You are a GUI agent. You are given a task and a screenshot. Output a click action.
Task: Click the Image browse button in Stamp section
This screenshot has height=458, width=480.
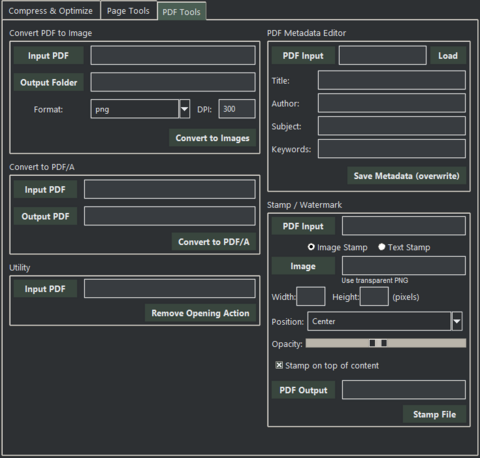[303, 266]
